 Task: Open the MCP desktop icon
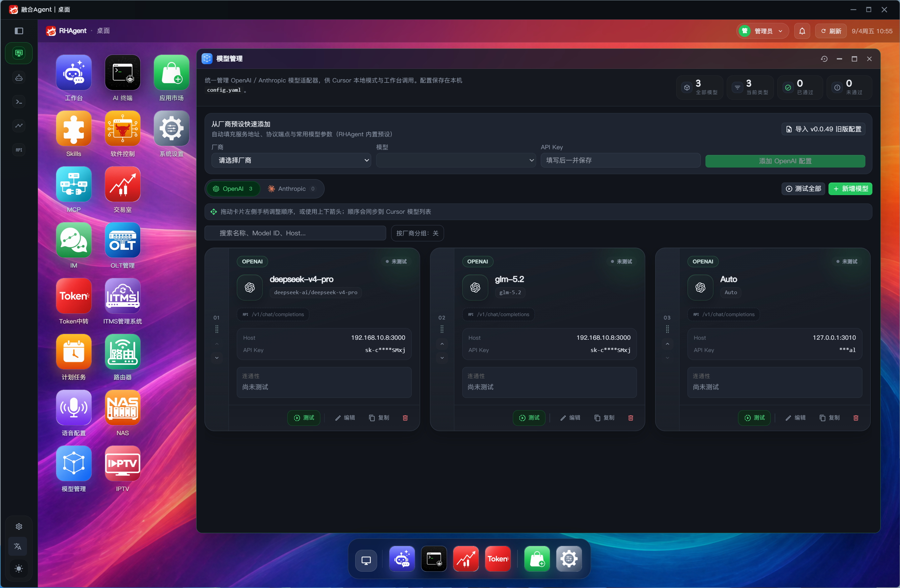pos(74,184)
